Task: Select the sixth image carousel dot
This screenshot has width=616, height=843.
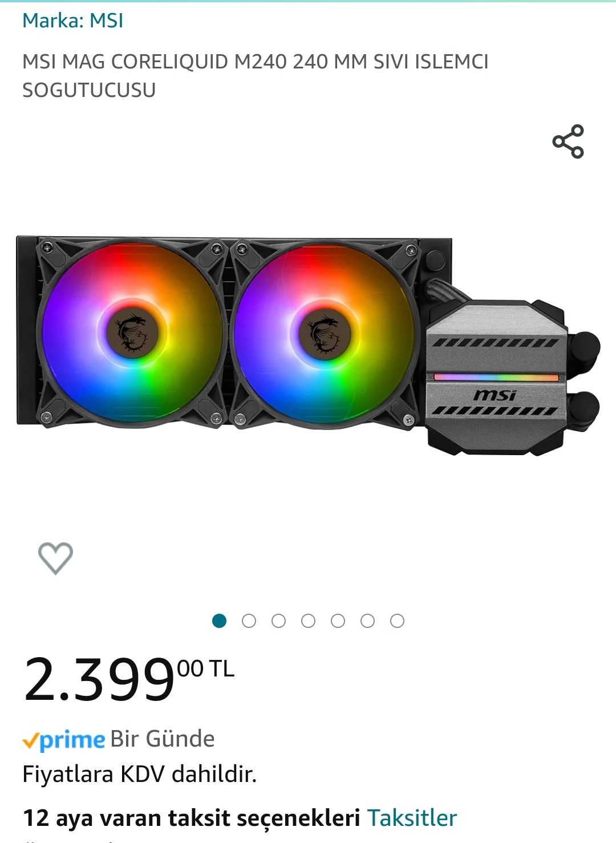Action: click(x=367, y=621)
